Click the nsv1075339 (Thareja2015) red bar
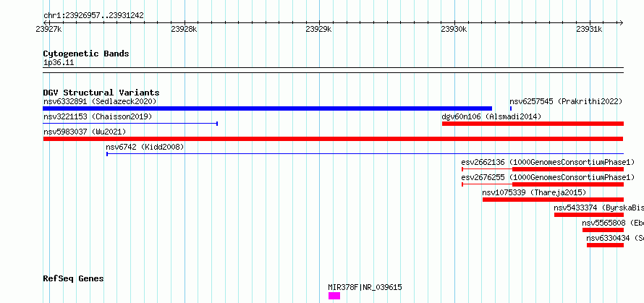This screenshot has width=644, height=303. click(554, 200)
